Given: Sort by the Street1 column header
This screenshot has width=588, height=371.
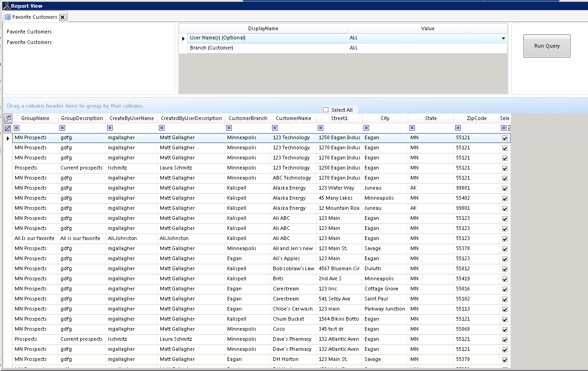Looking at the screenshot, I should pos(339,118).
